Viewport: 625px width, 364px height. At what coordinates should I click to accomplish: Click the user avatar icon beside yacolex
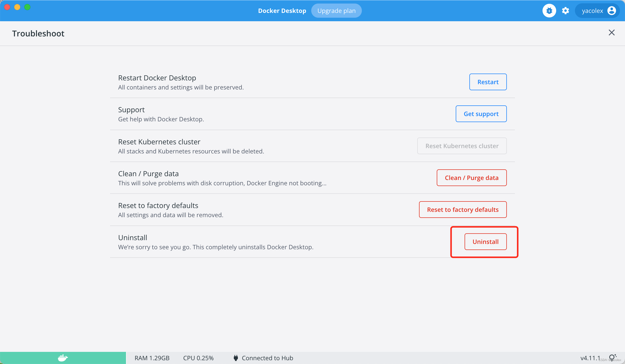pos(612,11)
